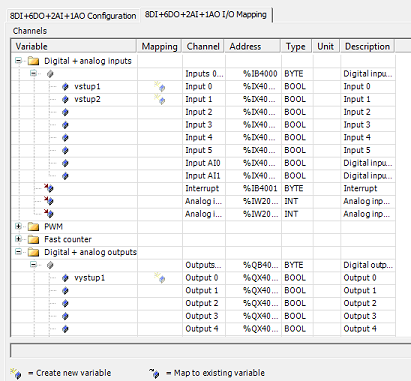Click the Channel column header

[x=203, y=46]
